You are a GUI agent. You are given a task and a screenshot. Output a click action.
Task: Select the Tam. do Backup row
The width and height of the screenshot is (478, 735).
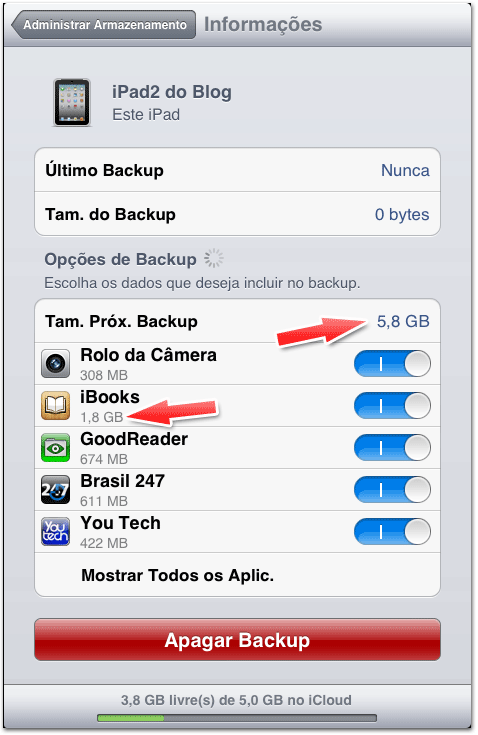coord(237,214)
